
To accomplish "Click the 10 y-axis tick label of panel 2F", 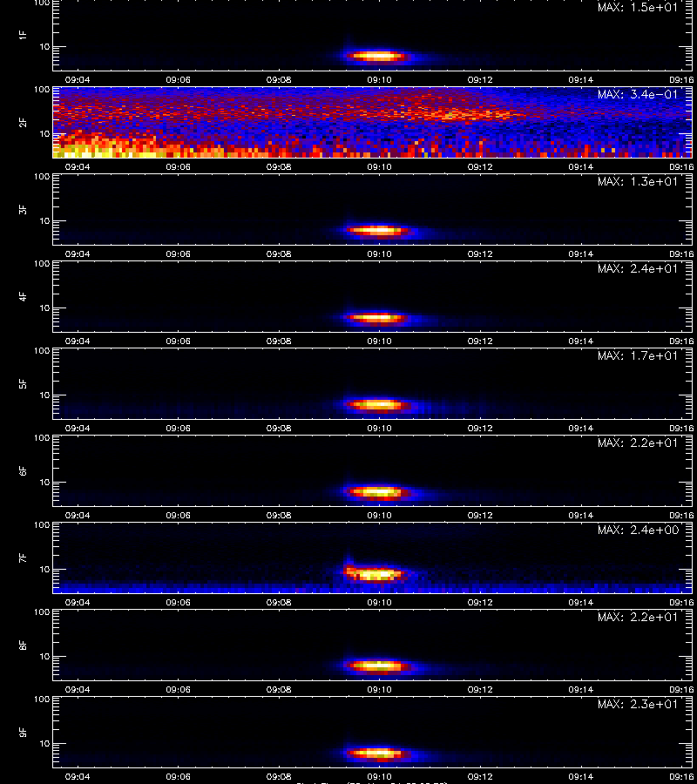I will click(x=44, y=133).
